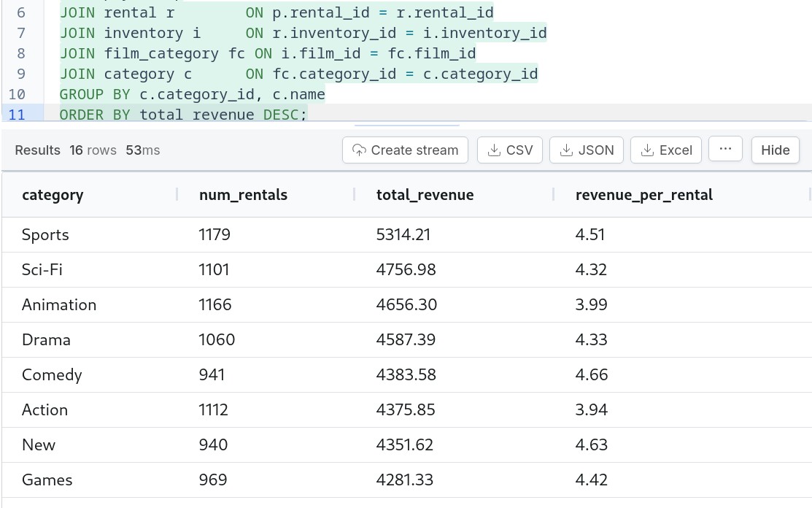Image resolution: width=812 pixels, height=508 pixels.
Task: Click the 941 rentals value
Action: [212, 375]
